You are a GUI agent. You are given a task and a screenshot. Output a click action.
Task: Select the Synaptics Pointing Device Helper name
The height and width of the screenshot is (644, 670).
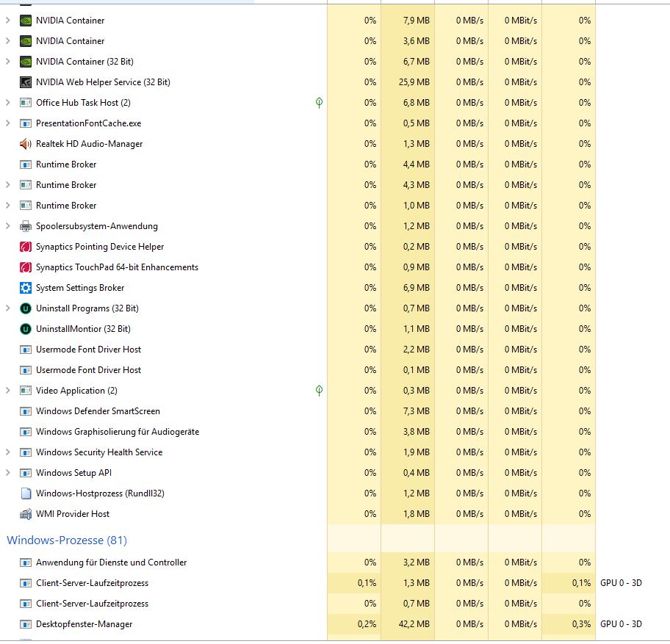pyautogui.click(x=100, y=247)
